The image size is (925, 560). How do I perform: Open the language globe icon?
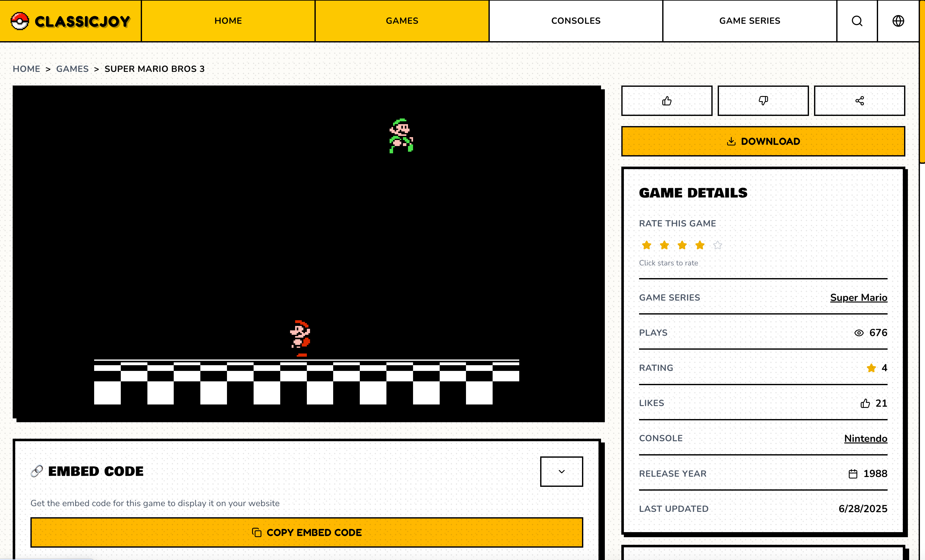click(898, 21)
